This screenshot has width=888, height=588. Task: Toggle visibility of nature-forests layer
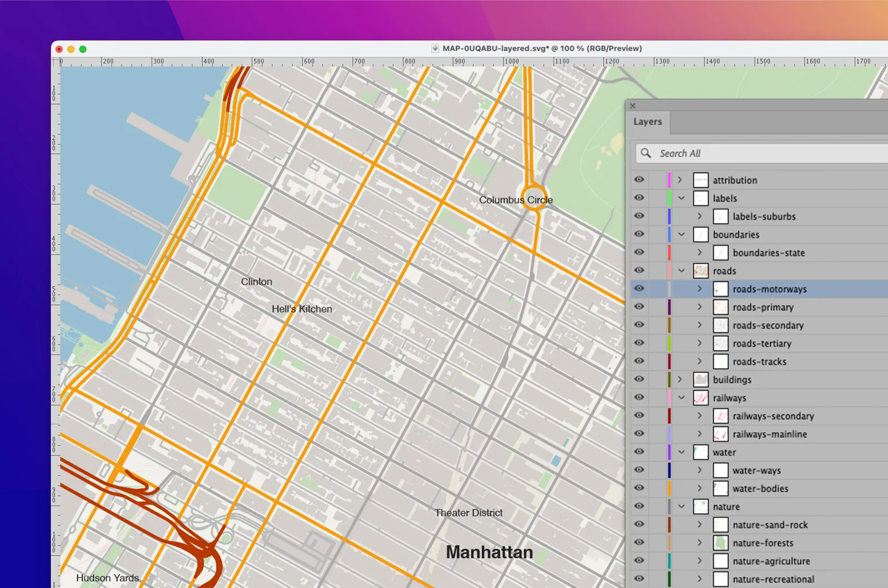pyautogui.click(x=639, y=543)
